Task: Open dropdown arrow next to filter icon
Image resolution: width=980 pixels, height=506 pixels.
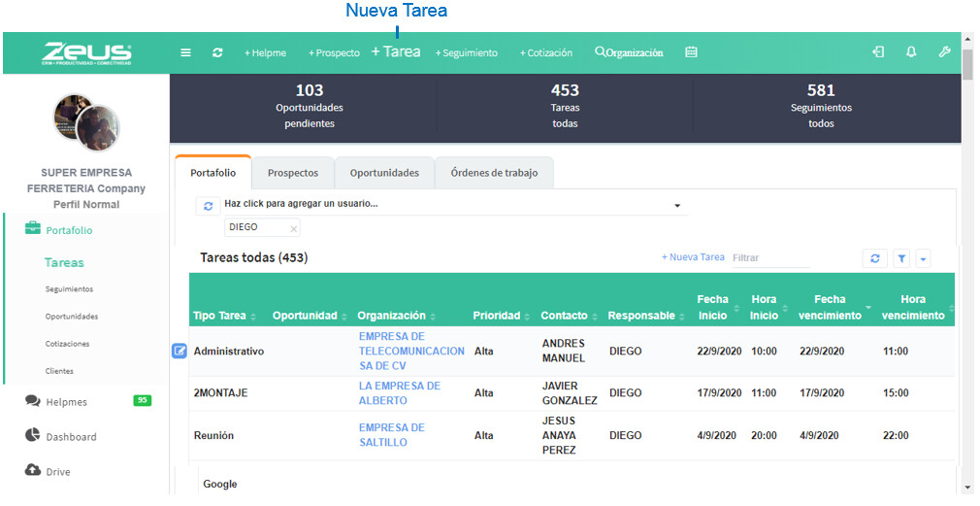Action: pos(923,258)
